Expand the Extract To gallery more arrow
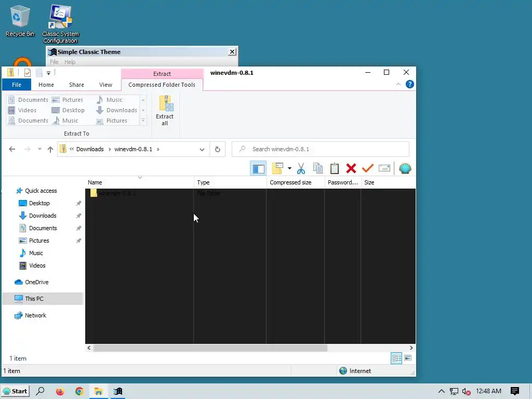This screenshot has height=399, width=532. click(x=143, y=121)
